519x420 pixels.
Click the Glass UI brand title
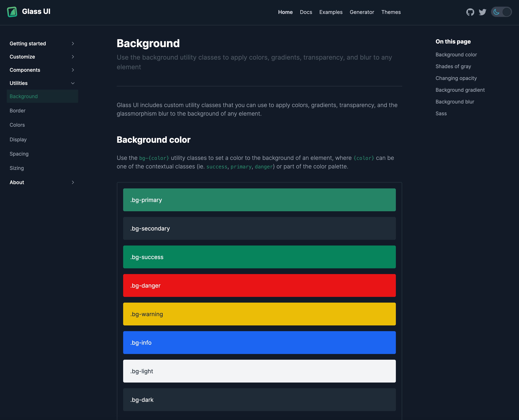click(36, 12)
